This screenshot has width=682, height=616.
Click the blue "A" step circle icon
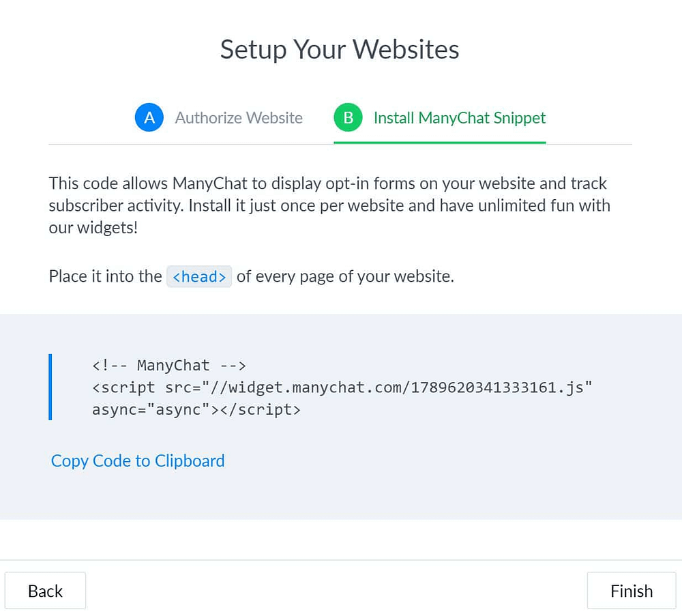pyautogui.click(x=149, y=117)
